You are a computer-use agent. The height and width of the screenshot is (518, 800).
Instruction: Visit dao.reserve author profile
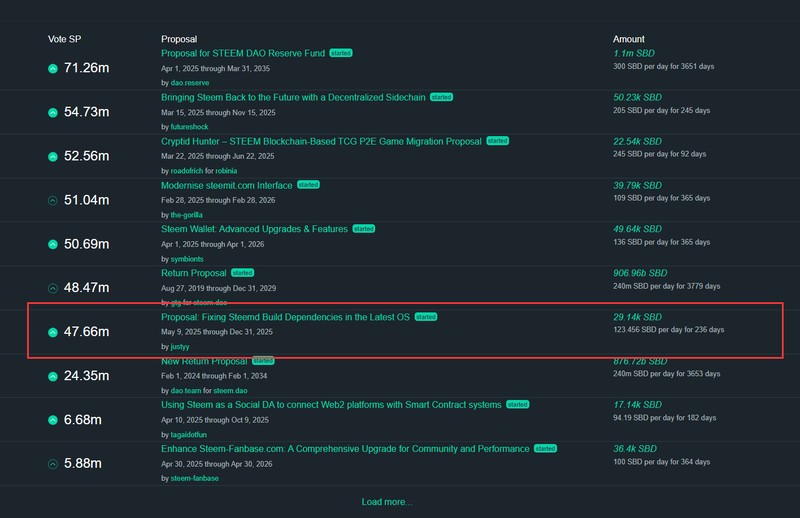[x=190, y=83]
